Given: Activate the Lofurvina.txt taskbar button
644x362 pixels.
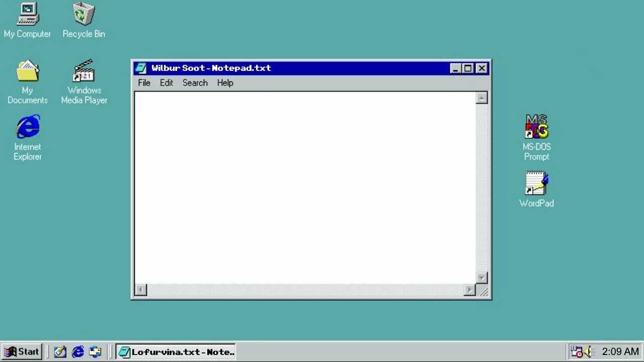Looking at the screenshot, I should [176, 352].
